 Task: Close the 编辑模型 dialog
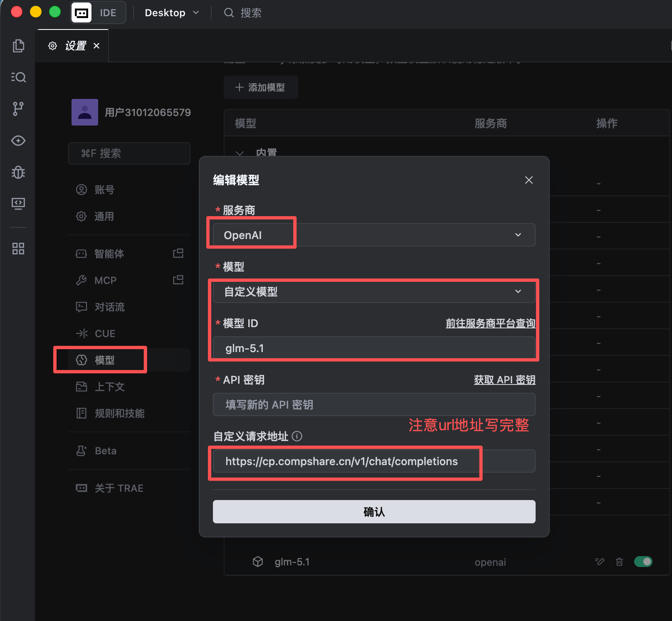pos(529,180)
